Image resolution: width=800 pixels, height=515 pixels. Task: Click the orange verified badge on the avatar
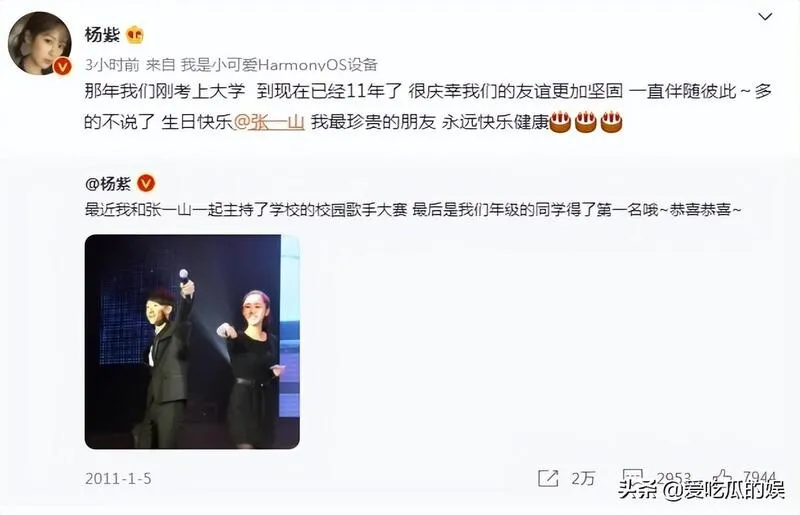point(62,66)
